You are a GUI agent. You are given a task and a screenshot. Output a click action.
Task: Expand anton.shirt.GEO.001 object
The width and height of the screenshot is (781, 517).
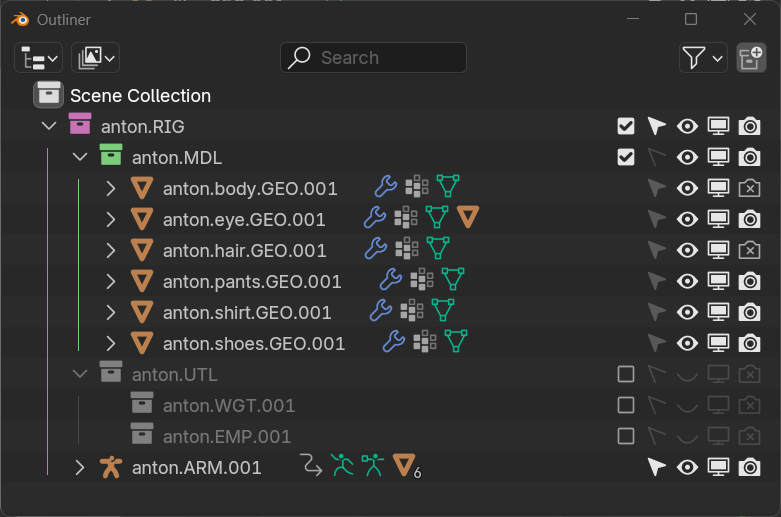pos(111,312)
